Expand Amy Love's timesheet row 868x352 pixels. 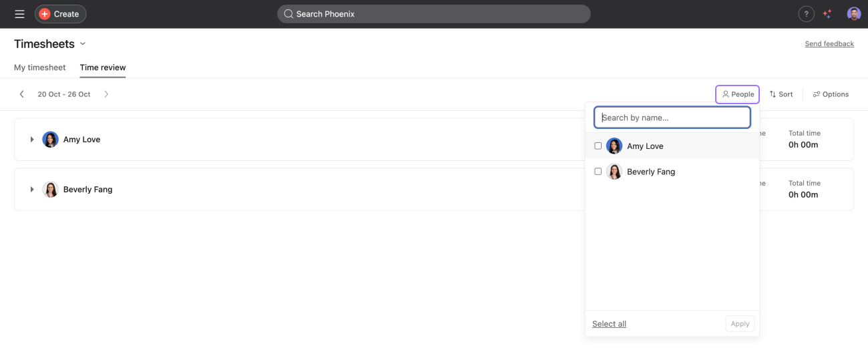(x=31, y=140)
